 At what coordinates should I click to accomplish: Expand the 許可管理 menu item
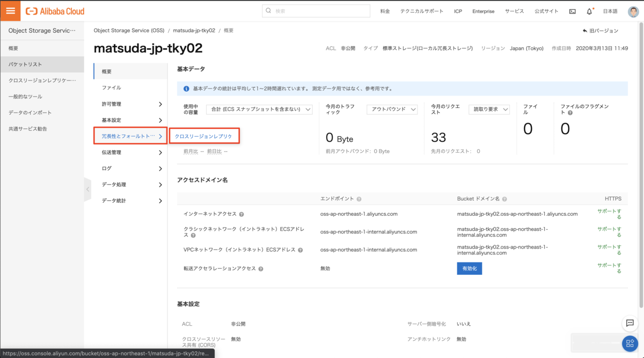(130, 104)
